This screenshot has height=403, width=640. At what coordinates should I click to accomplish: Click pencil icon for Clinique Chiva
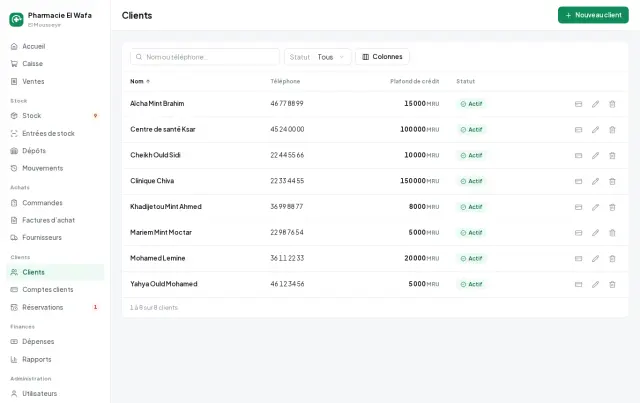(596, 181)
